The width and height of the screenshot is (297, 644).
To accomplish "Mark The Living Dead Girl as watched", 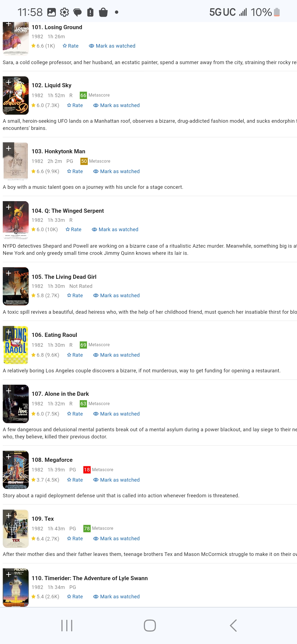I will pos(116,296).
